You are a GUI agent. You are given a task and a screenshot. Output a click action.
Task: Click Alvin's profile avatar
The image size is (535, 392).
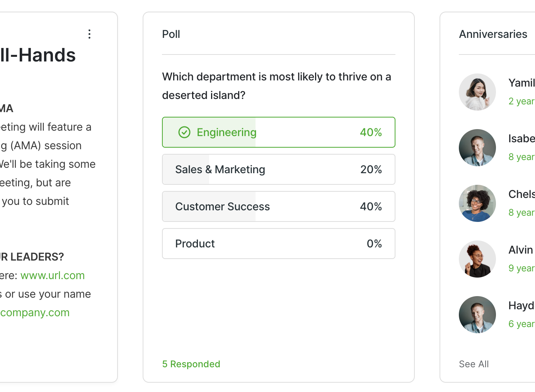(x=477, y=259)
